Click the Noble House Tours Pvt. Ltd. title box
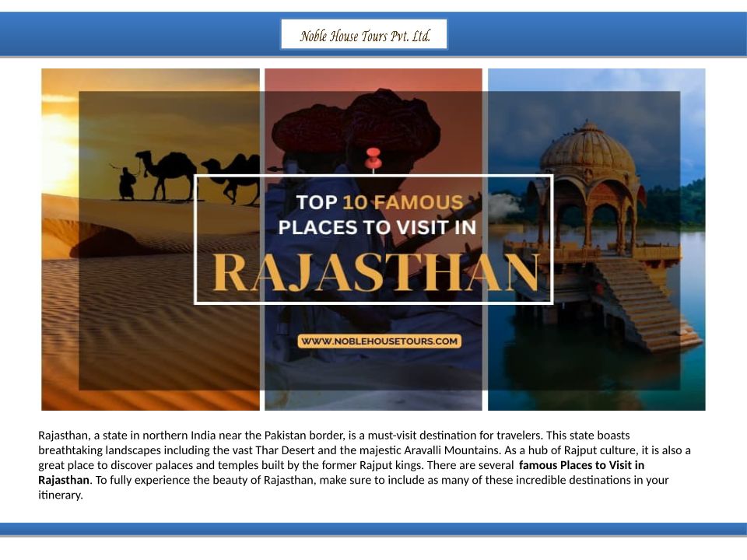747x560 pixels. coord(364,35)
